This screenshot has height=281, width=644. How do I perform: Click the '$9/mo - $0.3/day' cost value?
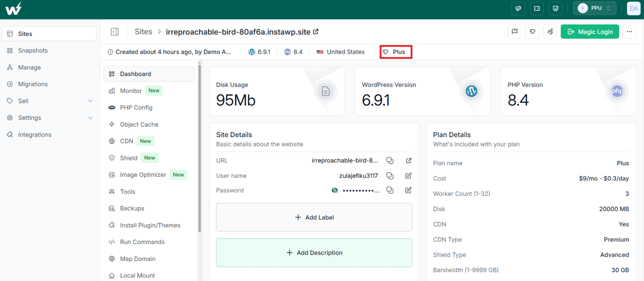coord(604,178)
